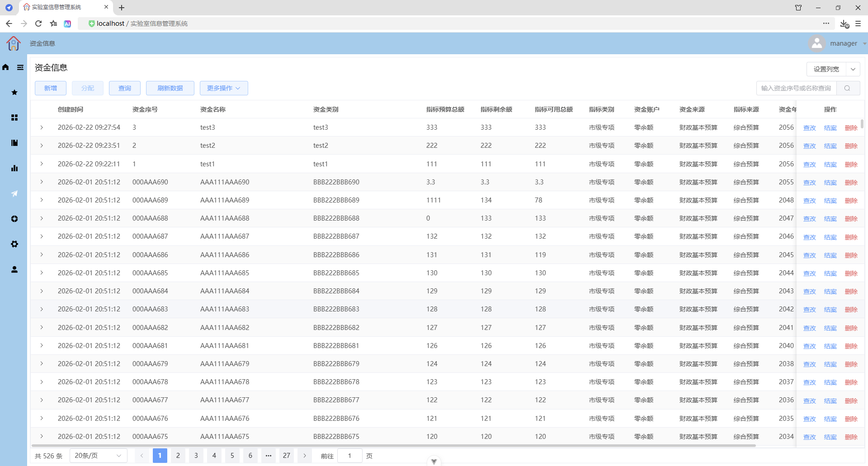Click the BBB222BBB679 category cell
Viewport: 868px width, 466px height.
click(336, 364)
